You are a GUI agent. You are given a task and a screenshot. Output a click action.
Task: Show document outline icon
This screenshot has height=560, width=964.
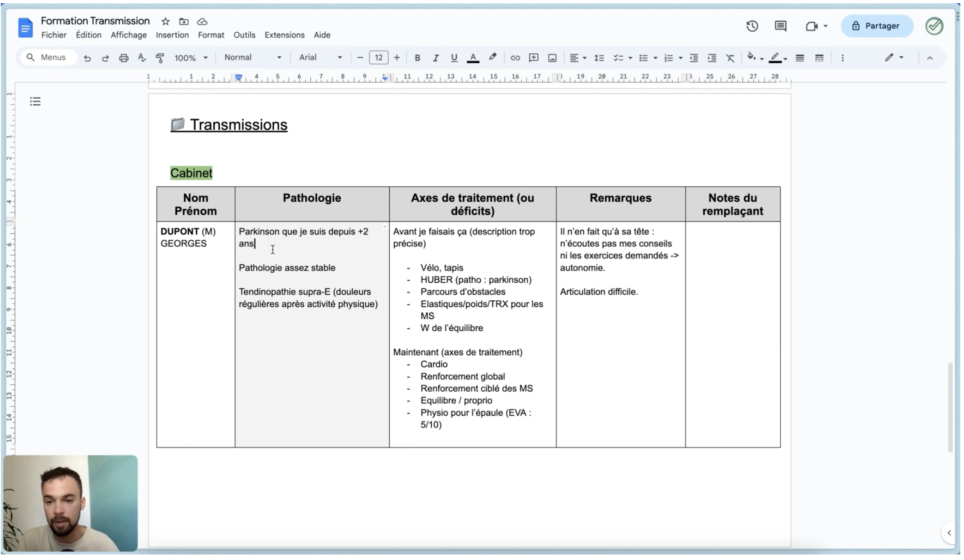[35, 101]
